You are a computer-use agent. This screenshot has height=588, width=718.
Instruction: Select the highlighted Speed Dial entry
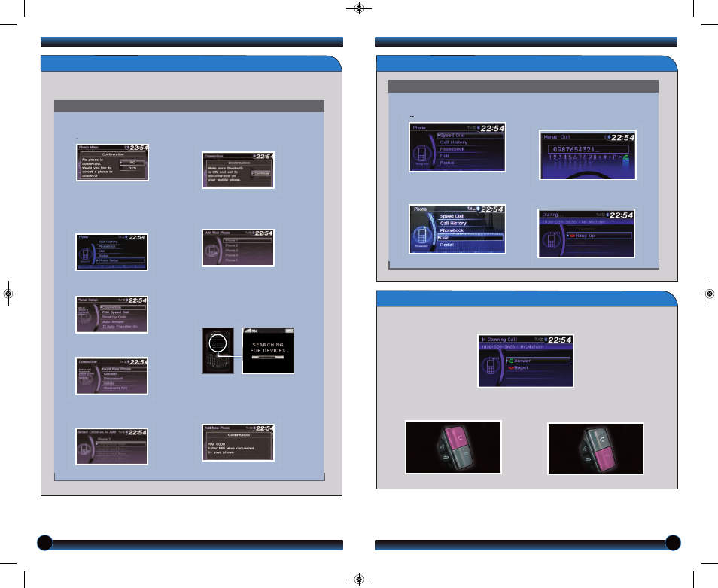(x=470, y=135)
